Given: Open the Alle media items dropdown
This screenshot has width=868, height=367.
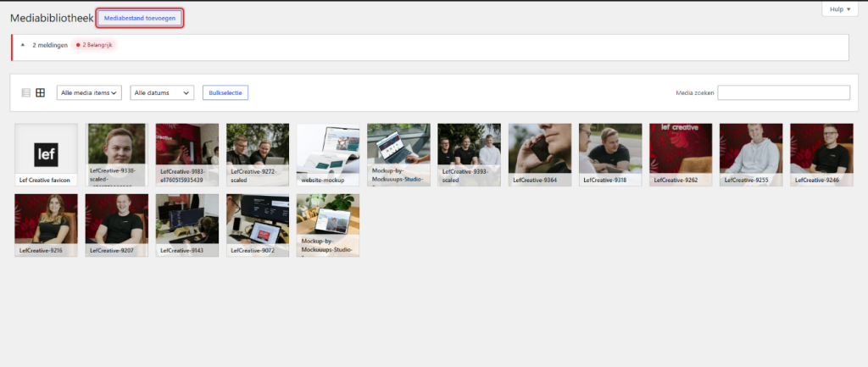Looking at the screenshot, I should [89, 93].
